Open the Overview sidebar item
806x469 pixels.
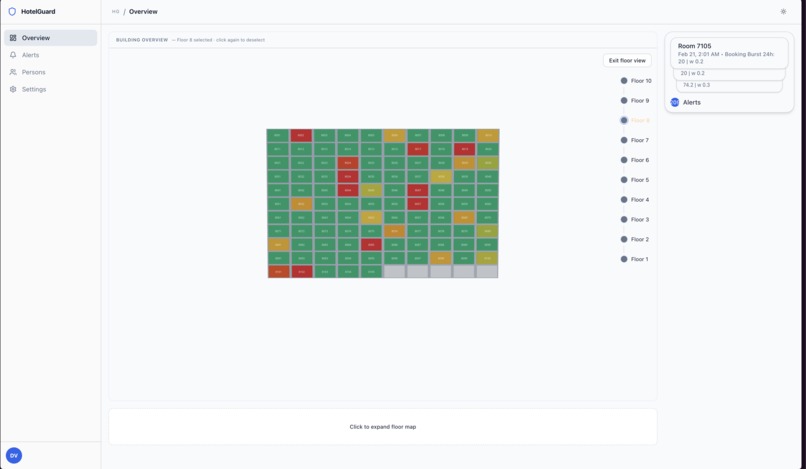[x=50, y=38]
